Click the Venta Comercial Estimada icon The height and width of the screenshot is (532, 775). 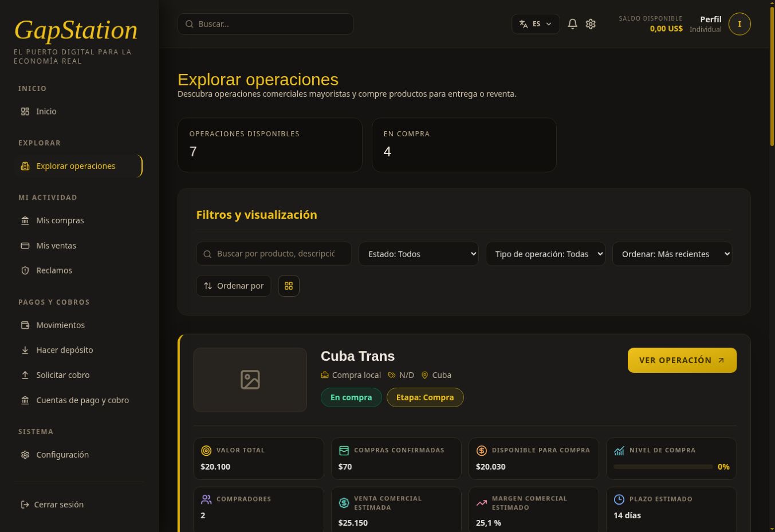[x=344, y=503]
